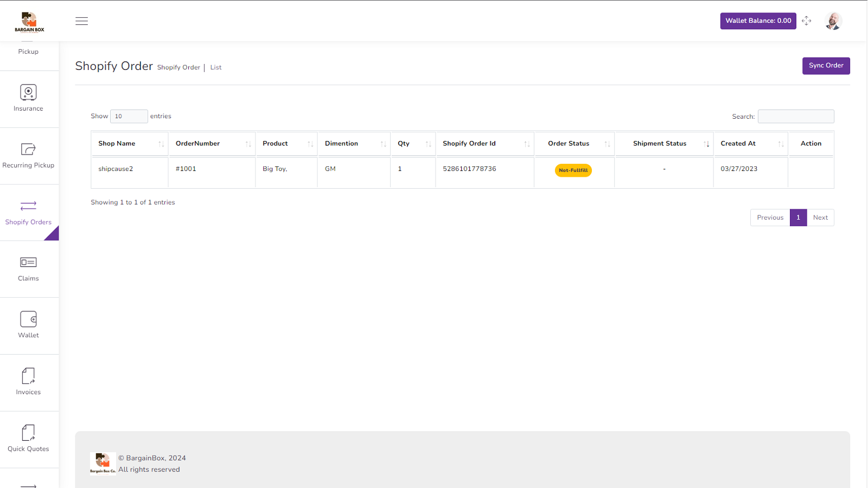This screenshot has height=488, width=868.
Task: Click the fullscreen expand icon near Wallet Balance
Action: click(x=807, y=21)
